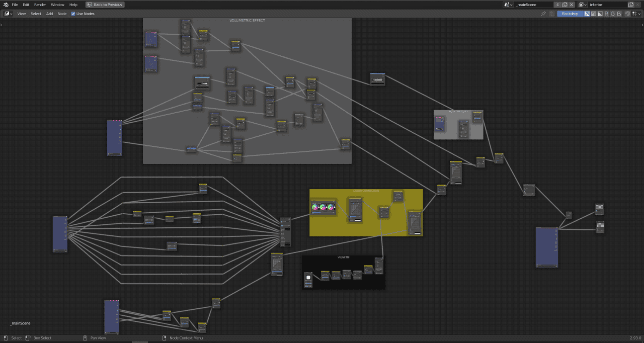Select the VIGNETTE frame node

coord(344,258)
